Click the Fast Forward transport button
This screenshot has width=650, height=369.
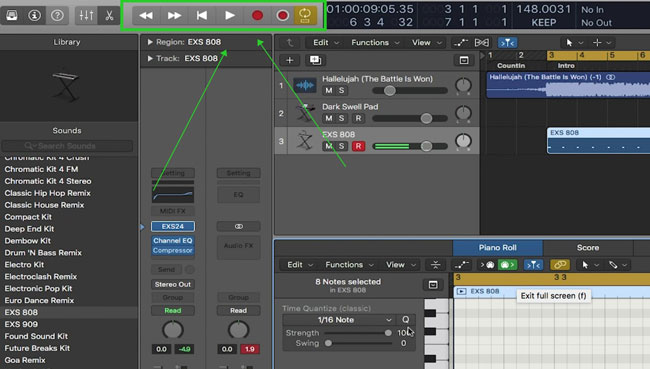pos(174,15)
